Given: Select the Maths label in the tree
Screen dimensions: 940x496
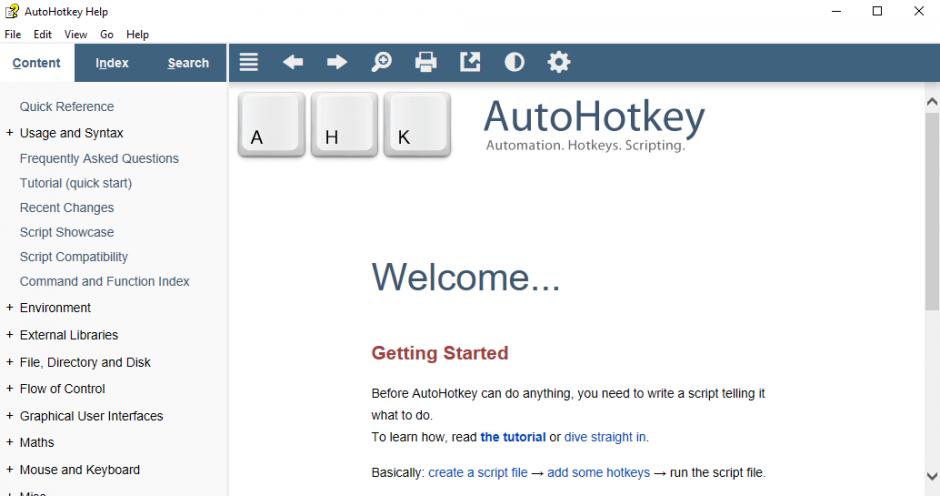Looking at the screenshot, I should tap(37, 442).
